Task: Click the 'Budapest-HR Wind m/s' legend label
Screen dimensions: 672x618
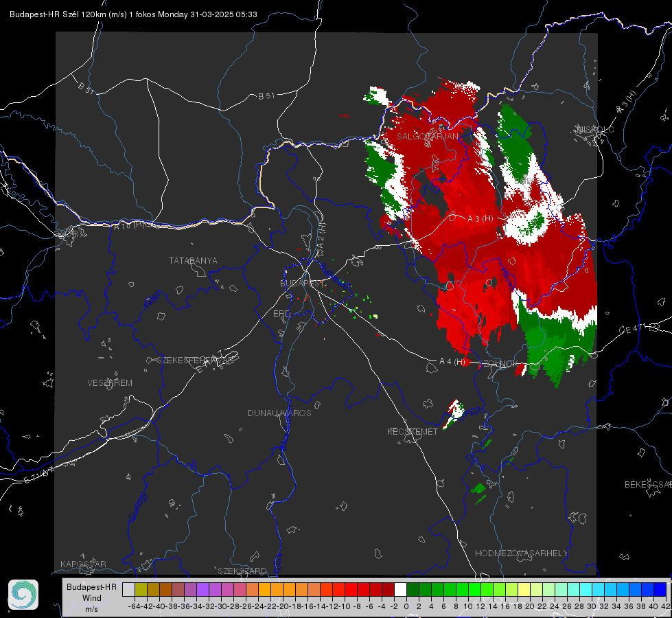Action: coord(92,597)
